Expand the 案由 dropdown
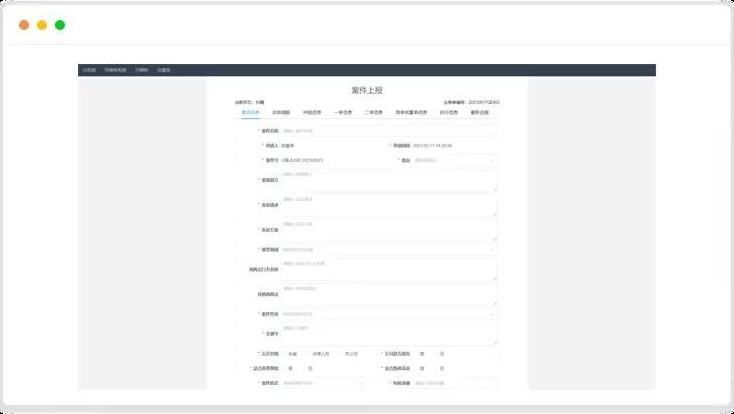This screenshot has height=414, width=734. click(455, 160)
